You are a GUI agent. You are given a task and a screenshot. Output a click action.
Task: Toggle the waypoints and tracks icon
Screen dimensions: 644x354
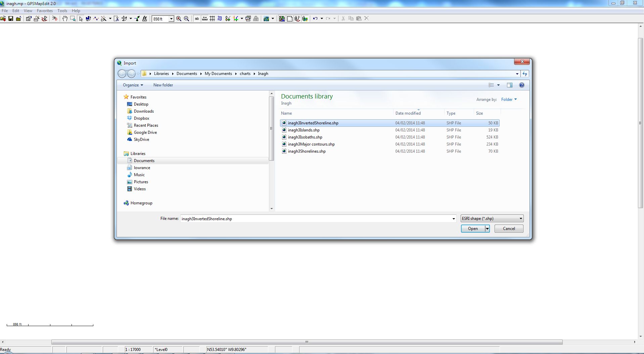coord(297,18)
